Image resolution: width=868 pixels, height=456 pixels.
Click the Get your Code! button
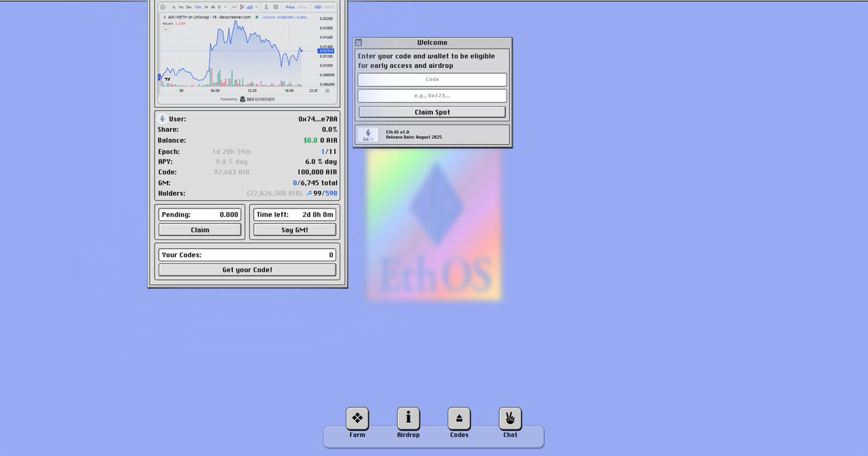click(x=247, y=270)
